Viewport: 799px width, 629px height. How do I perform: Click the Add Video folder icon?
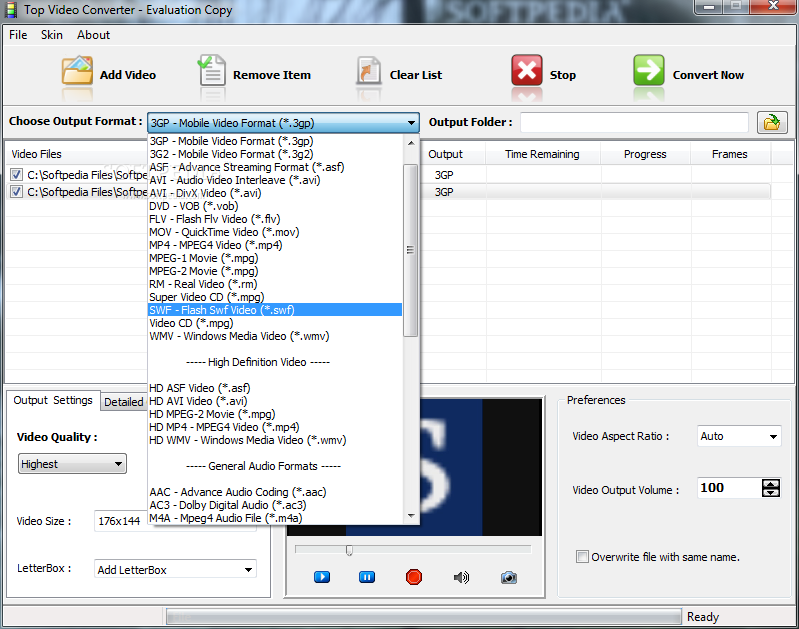(x=77, y=70)
